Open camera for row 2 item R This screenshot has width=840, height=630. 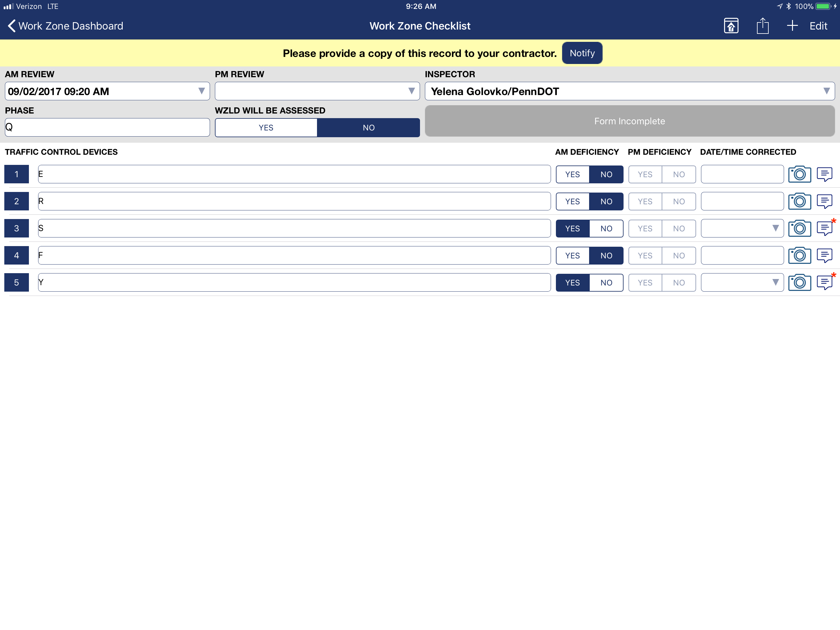799,201
